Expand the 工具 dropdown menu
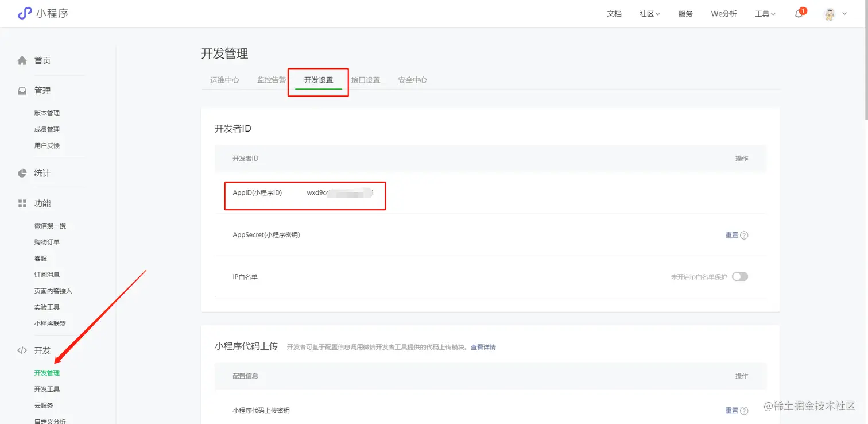 765,14
